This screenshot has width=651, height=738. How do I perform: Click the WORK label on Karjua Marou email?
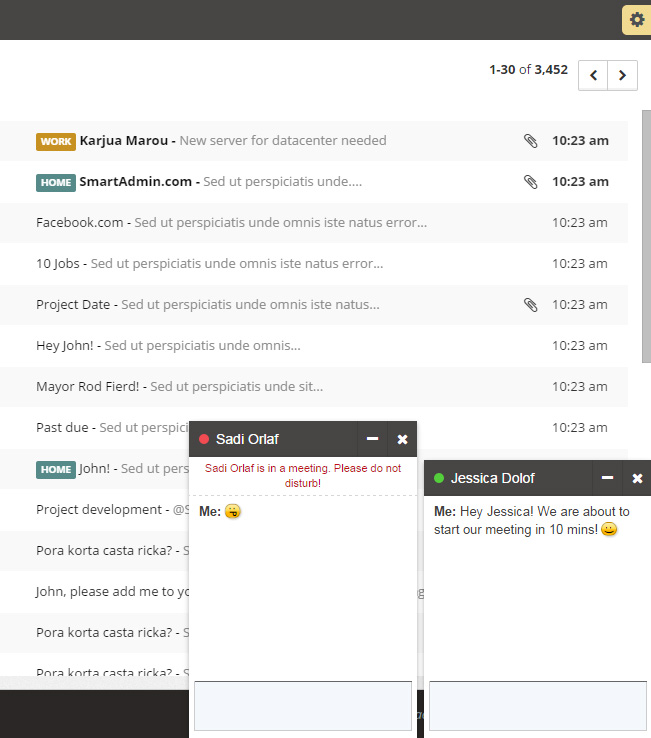(56, 141)
